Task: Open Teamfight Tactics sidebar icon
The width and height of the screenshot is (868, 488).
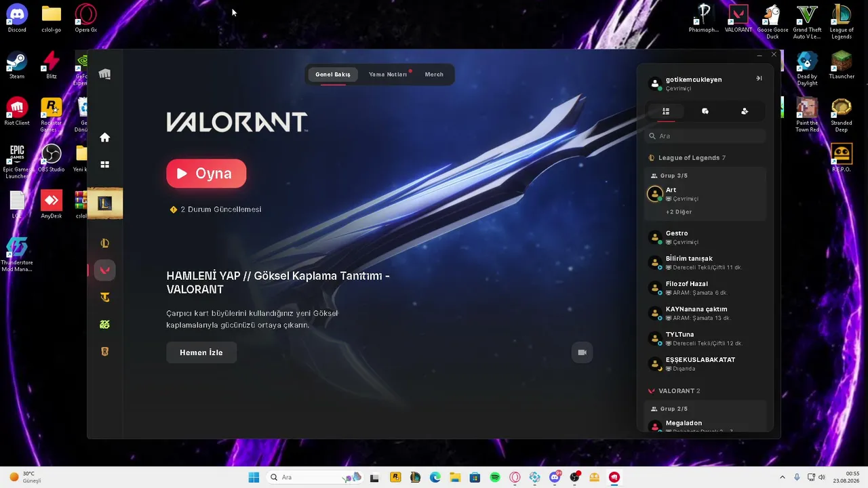Action: (104, 298)
